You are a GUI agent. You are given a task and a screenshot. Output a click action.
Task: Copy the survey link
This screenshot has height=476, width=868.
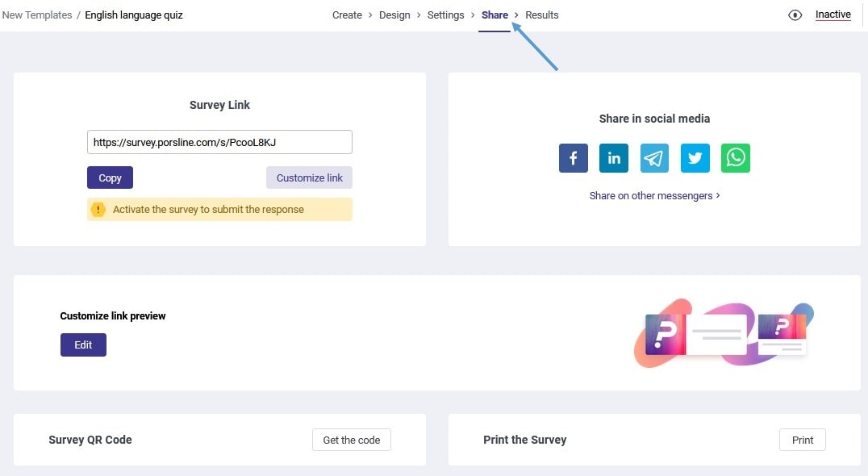pos(110,177)
